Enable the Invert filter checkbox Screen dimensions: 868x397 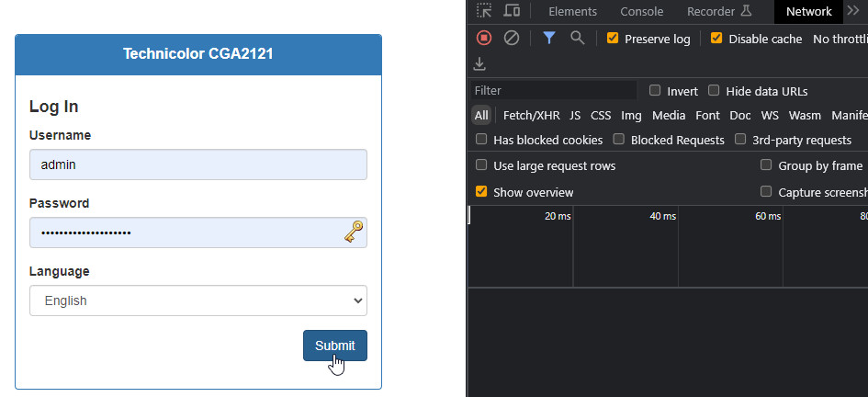point(655,90)
